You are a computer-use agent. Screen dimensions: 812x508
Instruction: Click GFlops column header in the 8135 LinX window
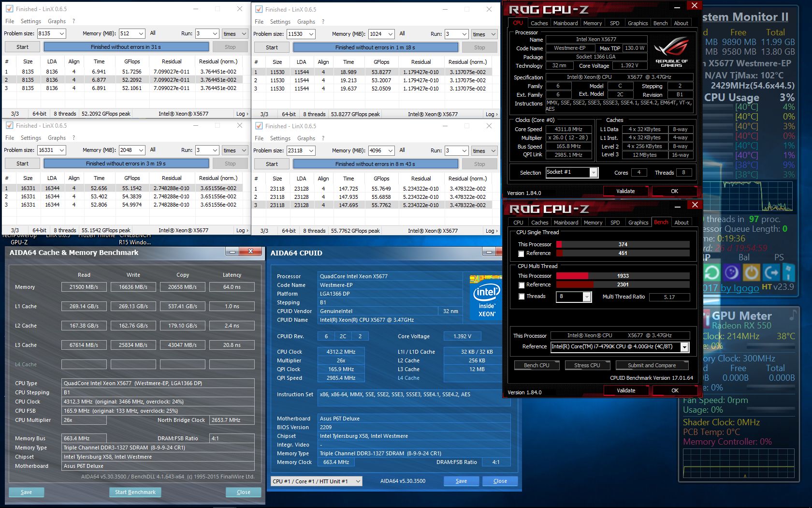pyautogui.click(x=132, y=61)
